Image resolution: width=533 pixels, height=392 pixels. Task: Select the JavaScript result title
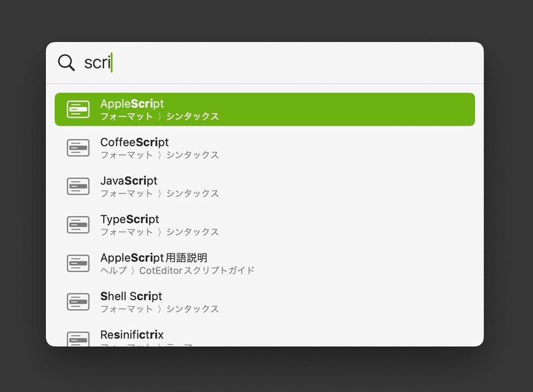click(129, 181)
